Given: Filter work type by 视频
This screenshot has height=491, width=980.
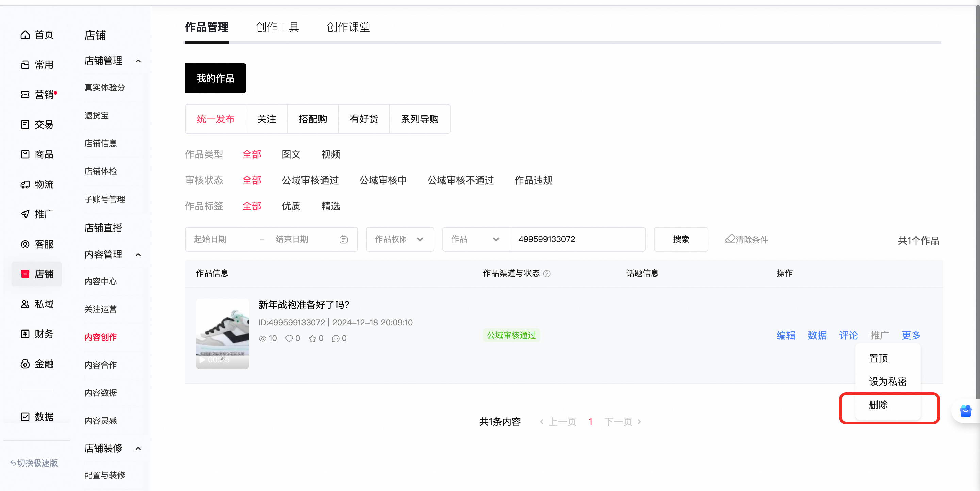Looking at the screenshot, I should click(x=331, y=154).
